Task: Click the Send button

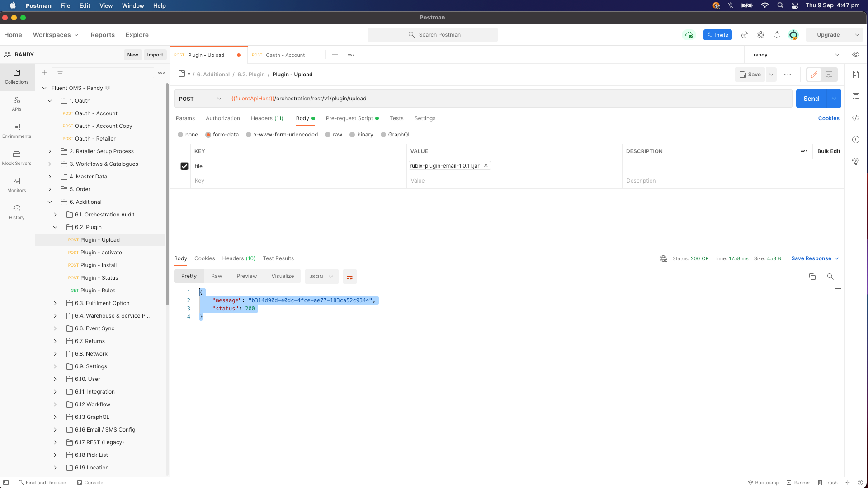Action: point(811,99)
